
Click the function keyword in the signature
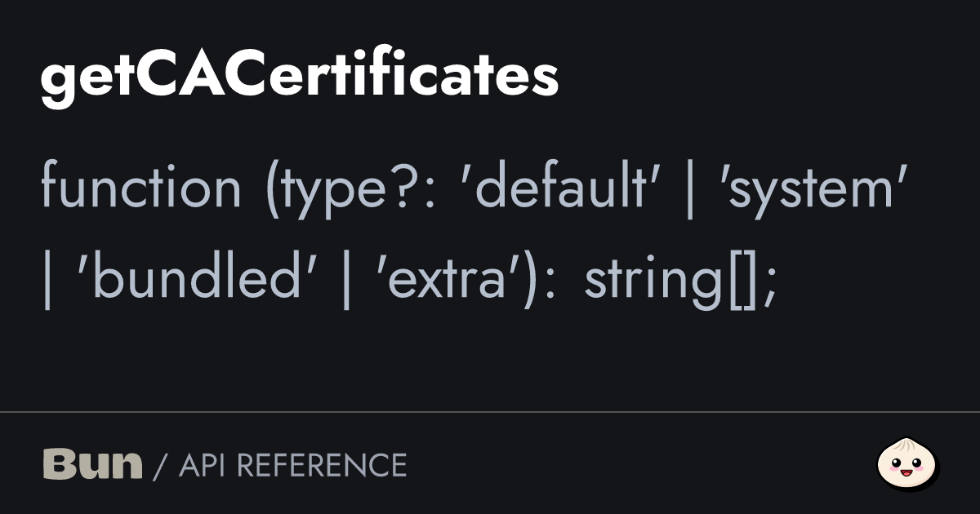140,187
